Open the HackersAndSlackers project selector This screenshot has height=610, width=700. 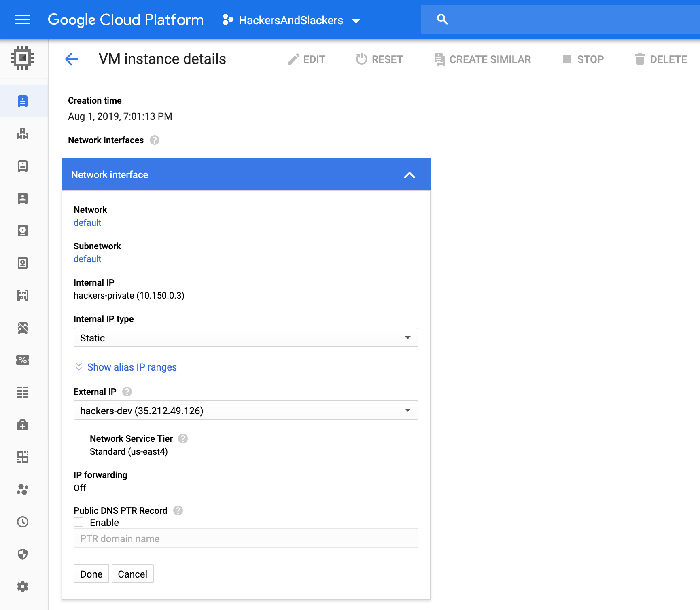[x=291, y=20]
